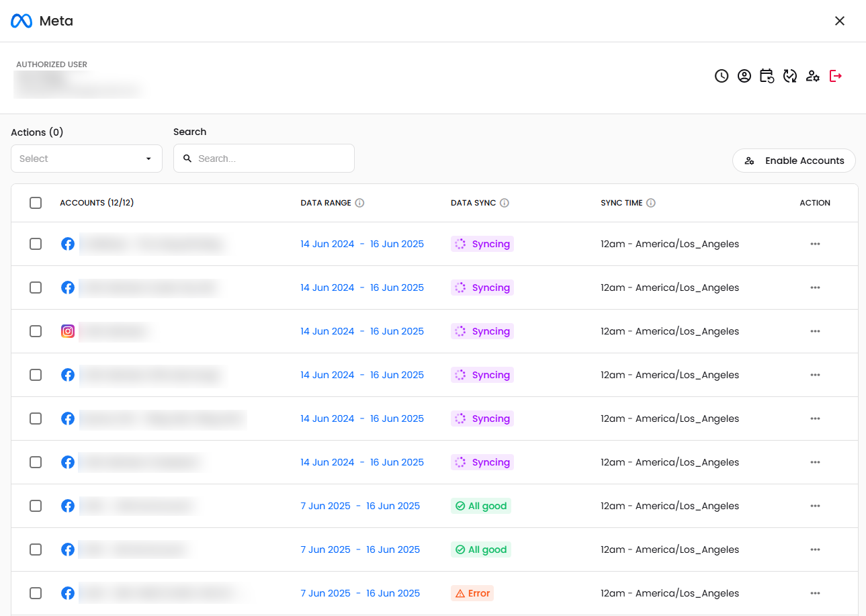The height and width of the screenshot is (616, 866).
Task: Open the three-dot action menu for first account
Action: tap(815, 244)
